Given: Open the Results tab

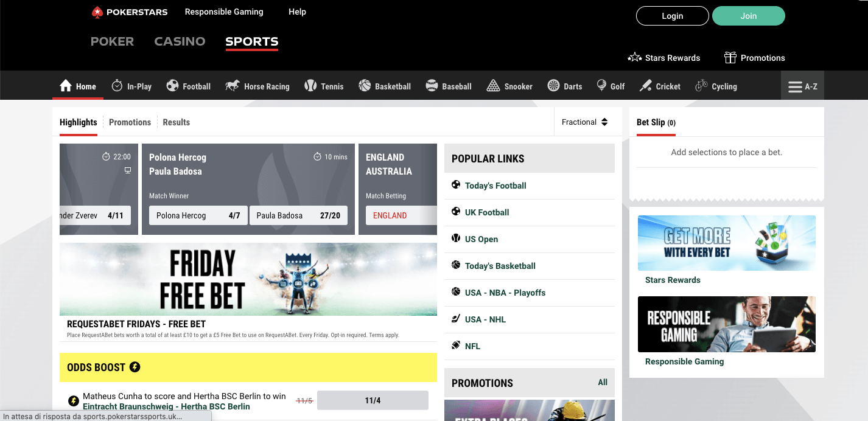Looking at the screenshot, I should 176,122.
